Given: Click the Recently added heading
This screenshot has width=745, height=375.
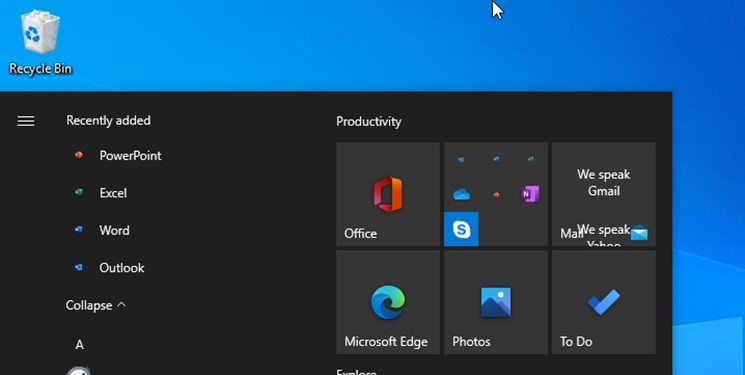Looking at the screenshot, I should click(x=108, y=120).
